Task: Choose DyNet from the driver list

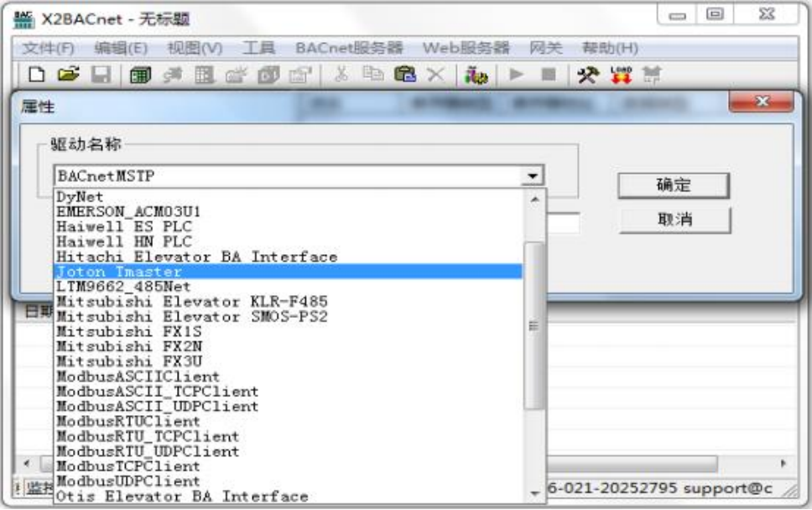Action: click(x=288, y=197)
